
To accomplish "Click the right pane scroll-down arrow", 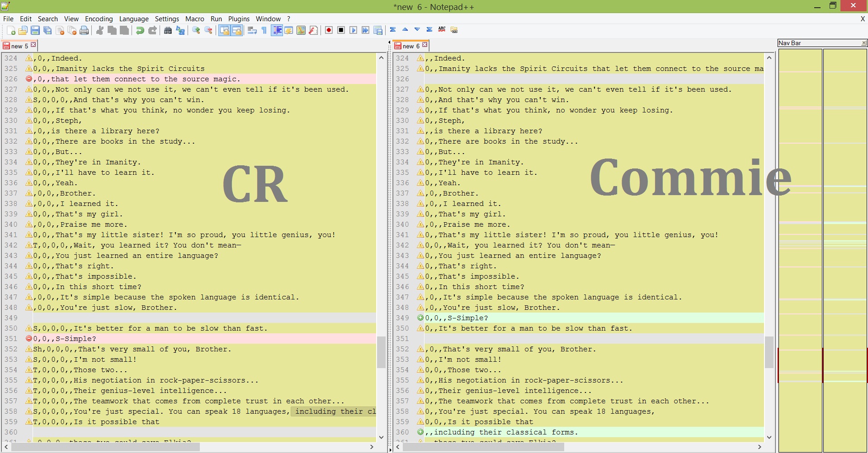I will click(x=769, y=437).
